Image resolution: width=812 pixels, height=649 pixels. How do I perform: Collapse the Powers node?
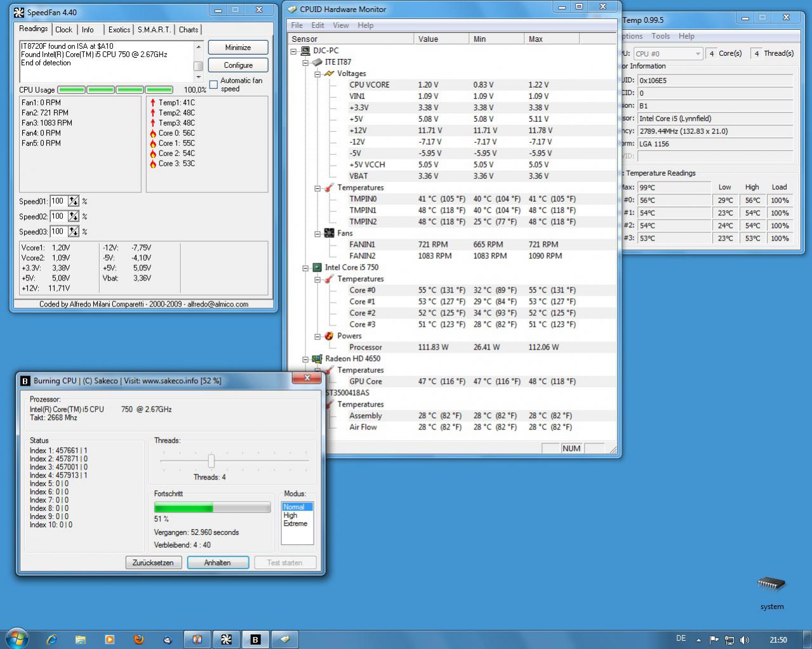pos(317,336)
